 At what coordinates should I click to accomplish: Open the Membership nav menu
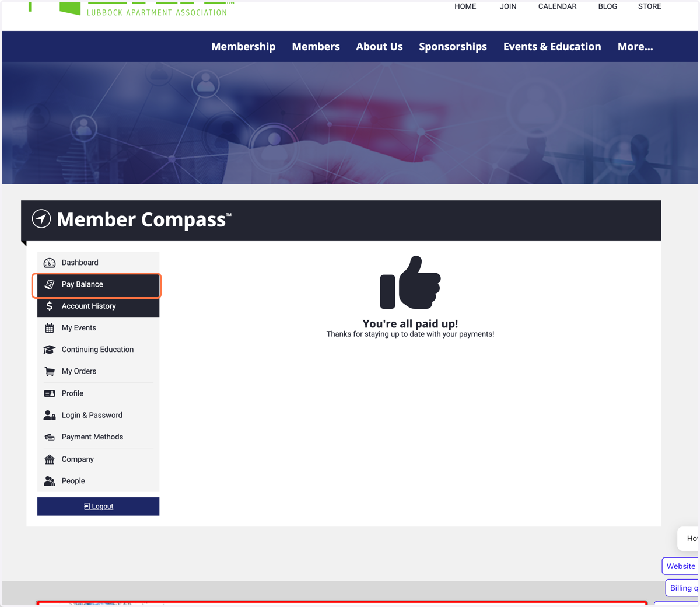243,47
